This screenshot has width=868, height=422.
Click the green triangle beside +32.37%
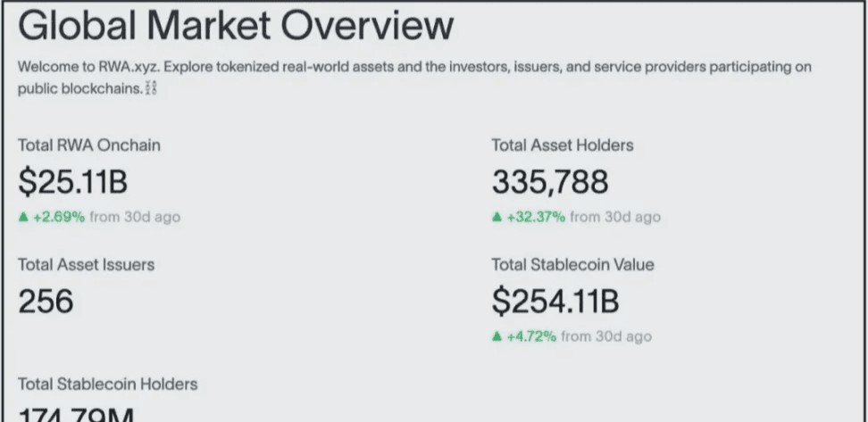[497, 217]
